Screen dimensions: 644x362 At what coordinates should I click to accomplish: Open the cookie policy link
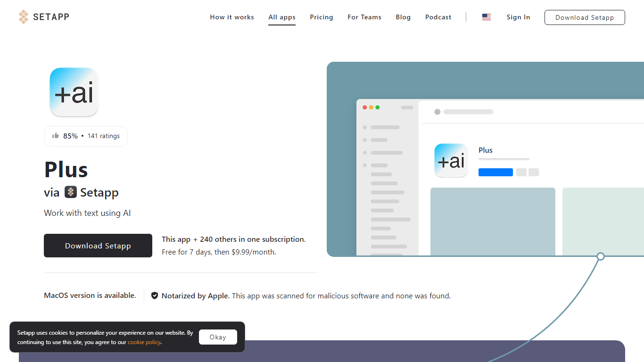[x=144, y=342]
